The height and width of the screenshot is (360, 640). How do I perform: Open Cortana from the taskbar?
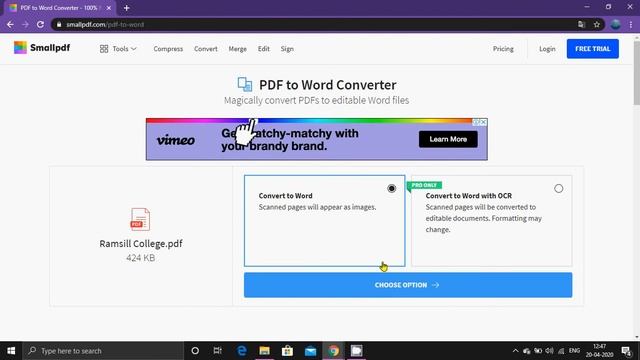pos(195,351)
